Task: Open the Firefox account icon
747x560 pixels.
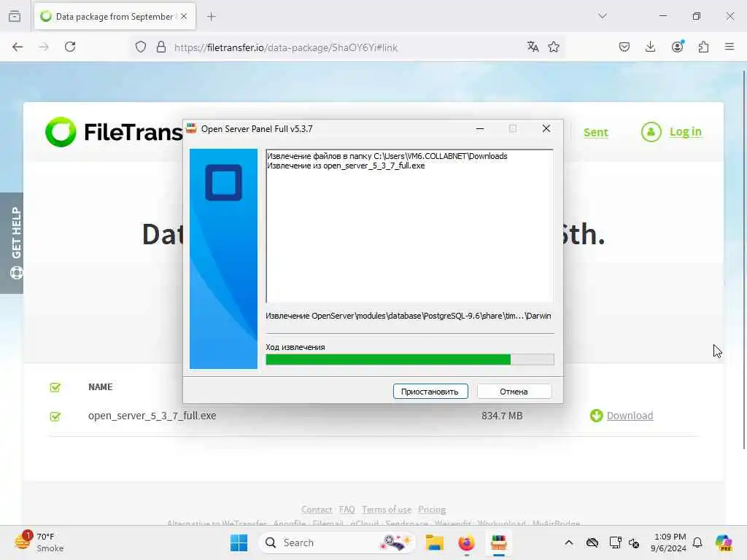Action: tap(677, 47)
